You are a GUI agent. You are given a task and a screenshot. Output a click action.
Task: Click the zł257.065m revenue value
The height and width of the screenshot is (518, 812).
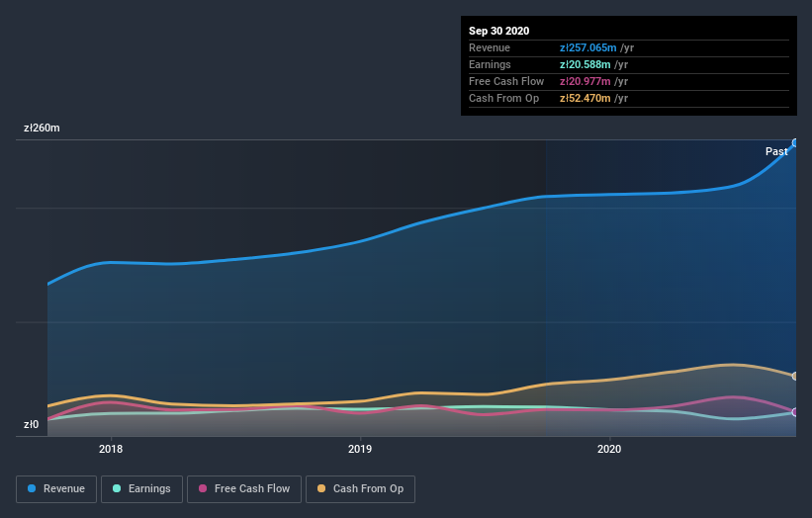point(587,47)
